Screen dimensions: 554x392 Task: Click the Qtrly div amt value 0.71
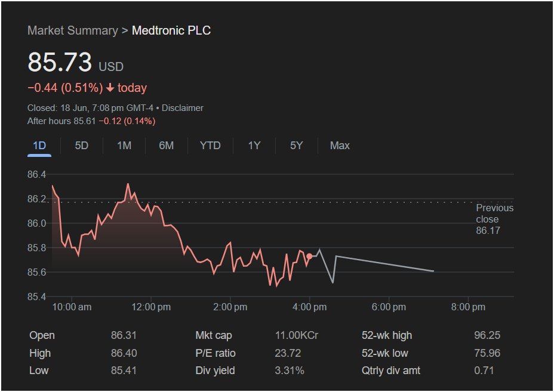484,371
